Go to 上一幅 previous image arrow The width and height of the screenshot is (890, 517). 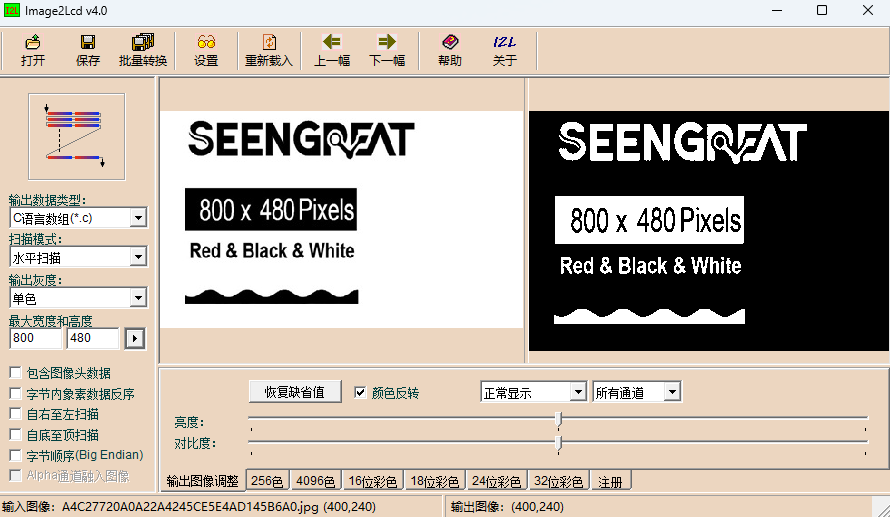[x=332, y=41]
